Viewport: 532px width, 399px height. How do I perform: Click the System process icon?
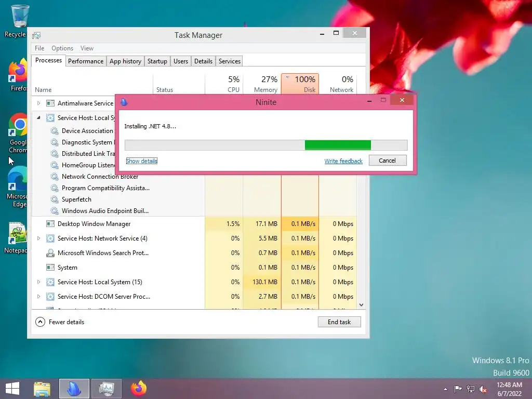pos(50,268)
